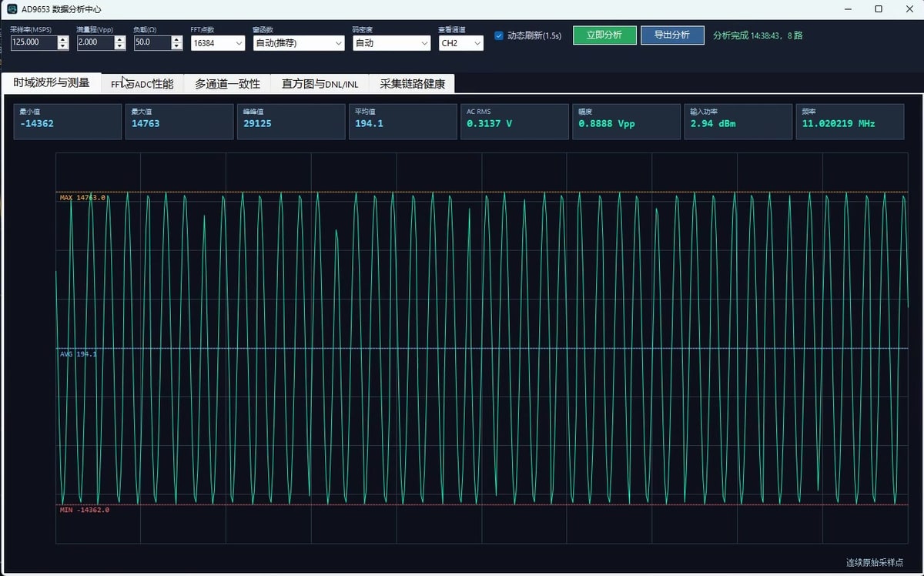Open the FFT点数 16384 dropdown

pos(218,43)
